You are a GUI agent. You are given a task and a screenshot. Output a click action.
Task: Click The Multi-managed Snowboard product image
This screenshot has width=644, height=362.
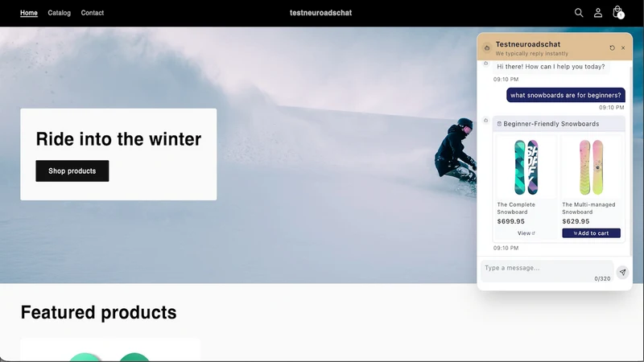592,167
